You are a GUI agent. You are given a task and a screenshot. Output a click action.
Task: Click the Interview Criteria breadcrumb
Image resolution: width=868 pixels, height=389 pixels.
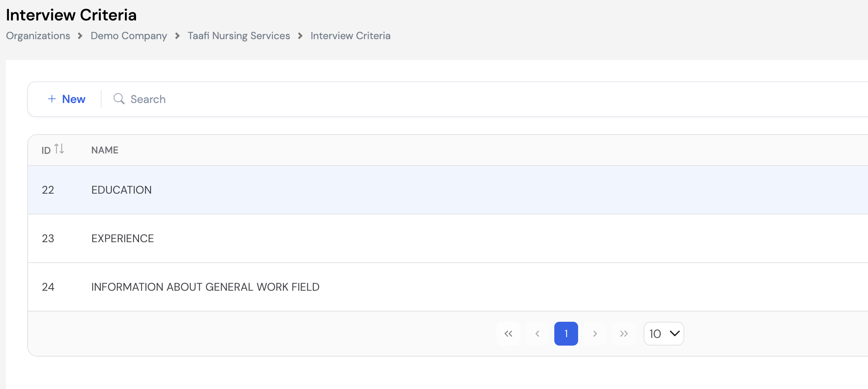350,36
